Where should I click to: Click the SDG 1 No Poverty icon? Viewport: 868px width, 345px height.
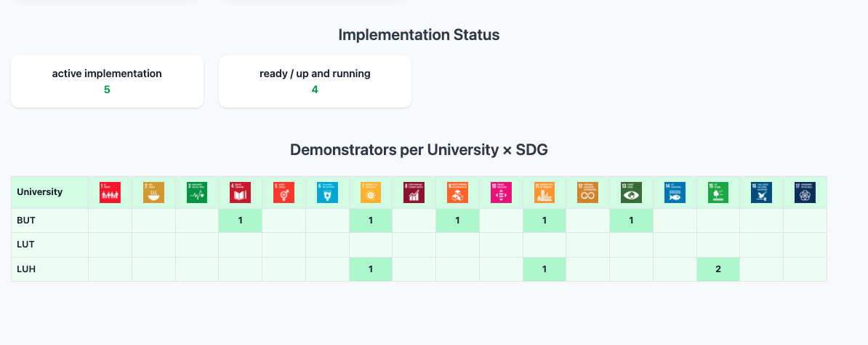(110, 192)
